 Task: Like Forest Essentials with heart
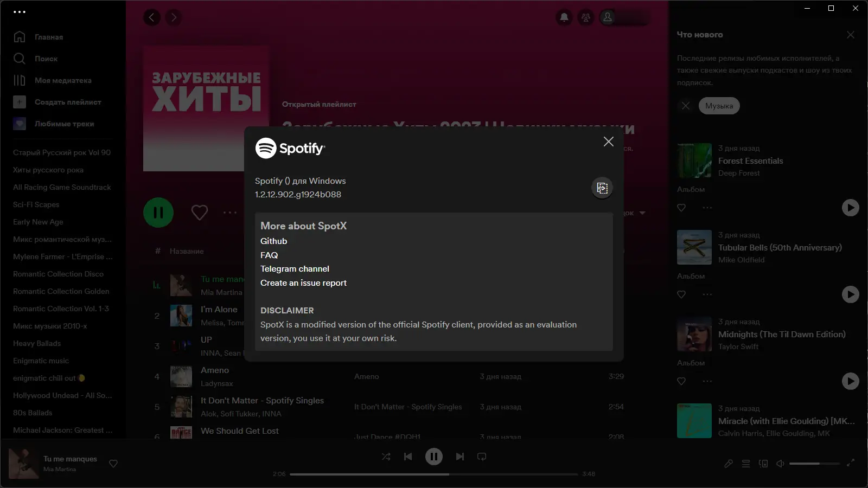coord(681,208)
